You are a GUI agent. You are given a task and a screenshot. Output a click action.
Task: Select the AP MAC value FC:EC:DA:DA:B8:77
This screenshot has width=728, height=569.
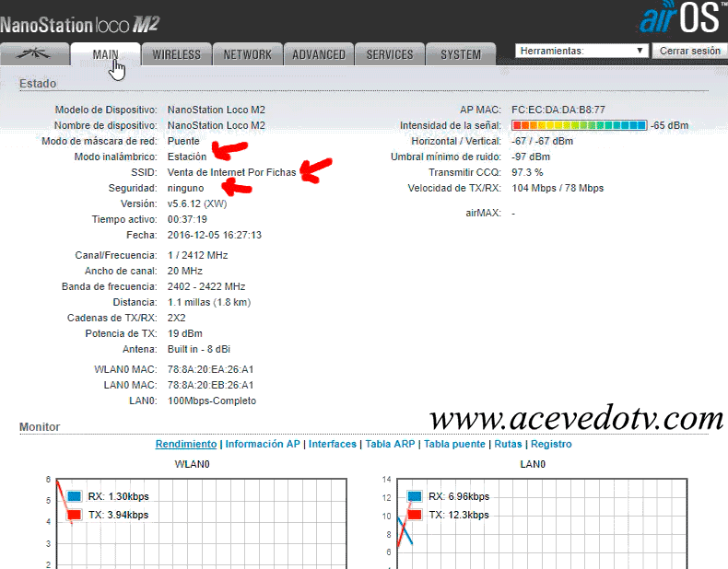pos(558,110)
